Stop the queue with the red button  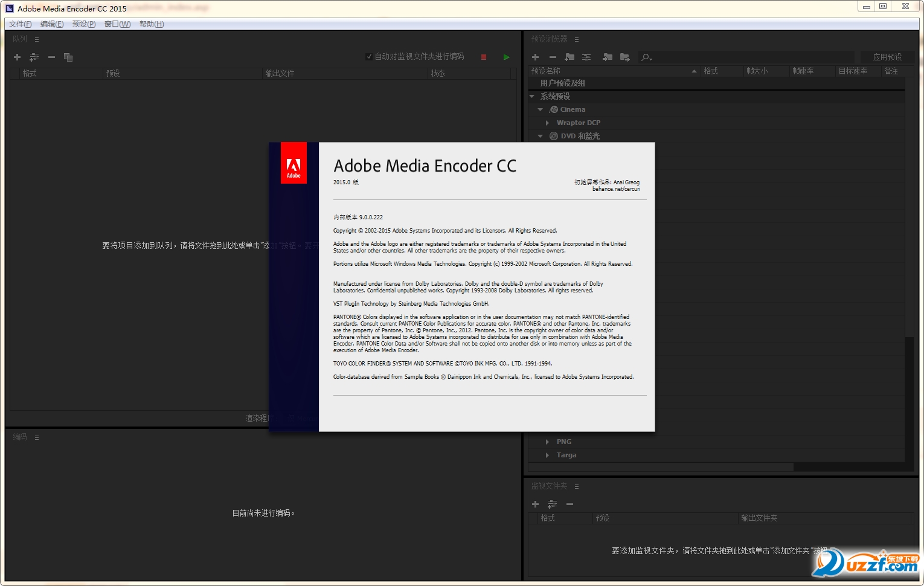tap(484, 57)
